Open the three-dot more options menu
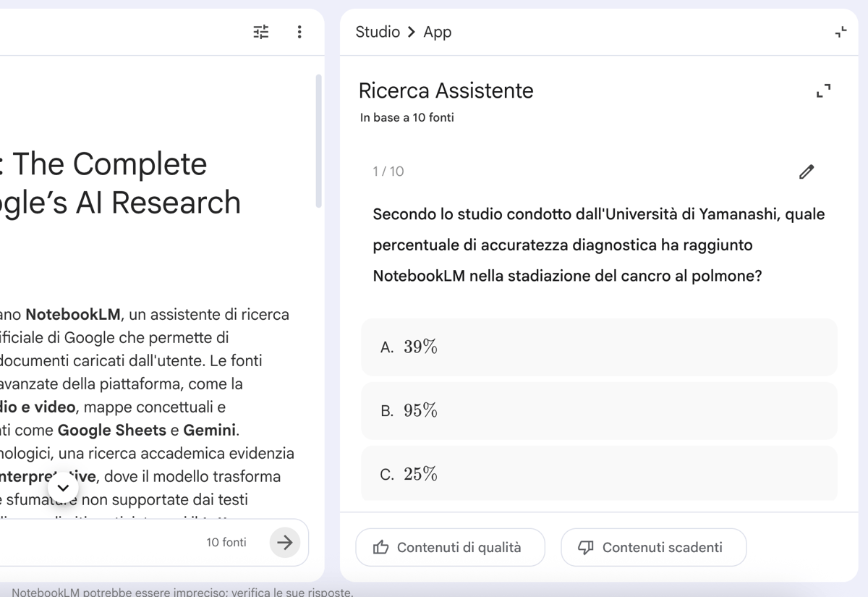The image size is (868, 597). pos(299,32)
